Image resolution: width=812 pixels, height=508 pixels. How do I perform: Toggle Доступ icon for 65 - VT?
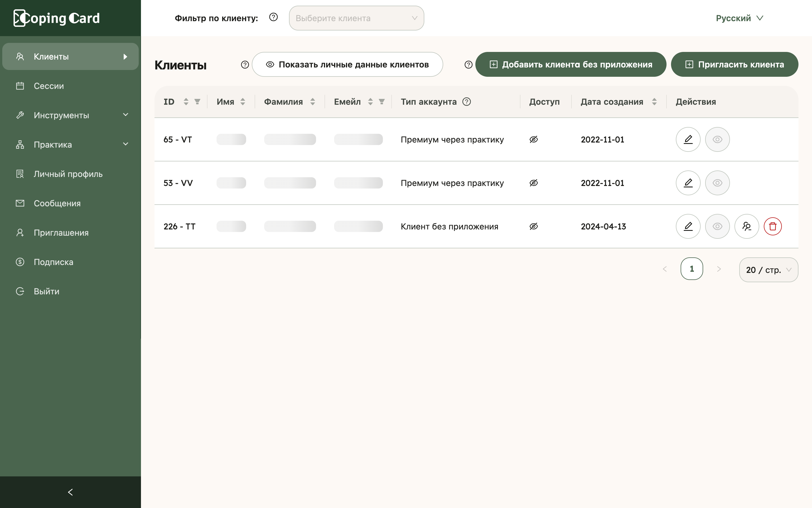[533, 139]
